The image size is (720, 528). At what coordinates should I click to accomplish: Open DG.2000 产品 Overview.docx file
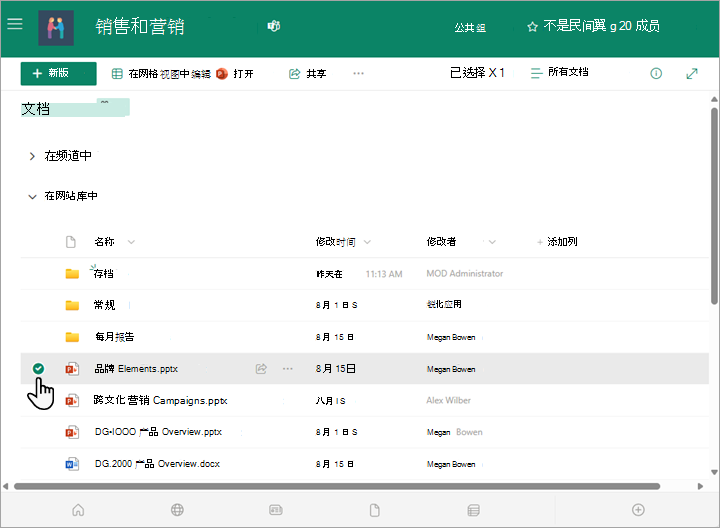[x=158, y=464]
